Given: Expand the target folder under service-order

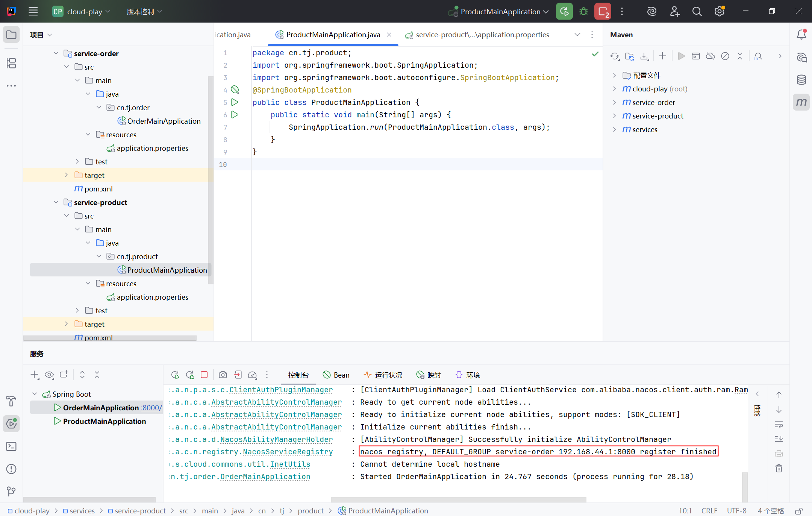Looking at the screenshot, I should pyautogui.click(x=67, y=175).
